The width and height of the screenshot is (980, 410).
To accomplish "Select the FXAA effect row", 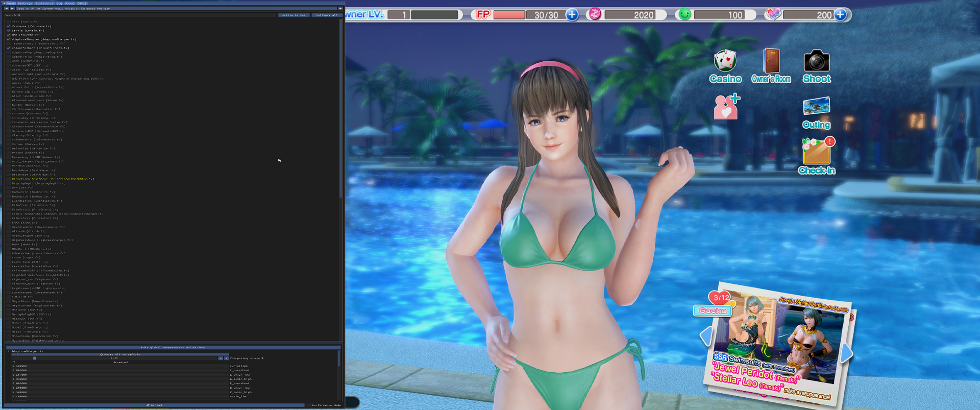I will pos(24,223).
